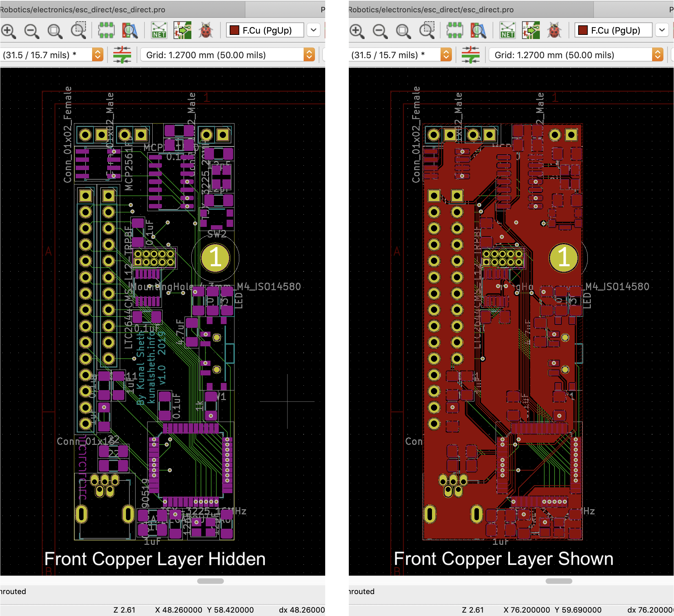Click Zoom In in the right window
This screenshot has height=616, width=674.
pos(357,31)
